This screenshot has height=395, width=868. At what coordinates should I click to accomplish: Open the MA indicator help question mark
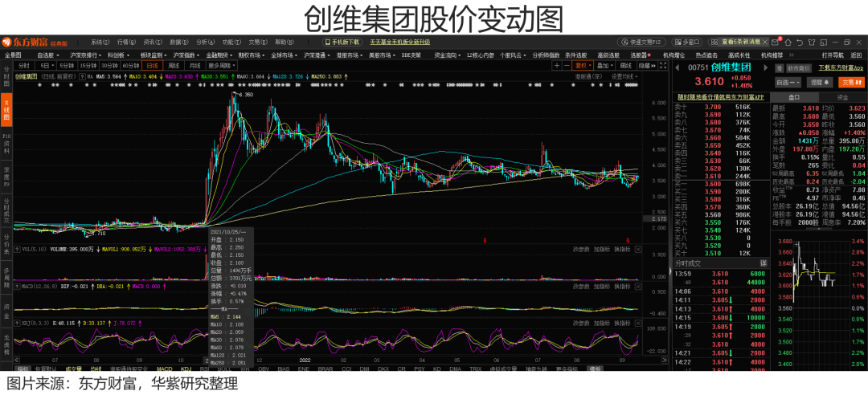point(82,77)
